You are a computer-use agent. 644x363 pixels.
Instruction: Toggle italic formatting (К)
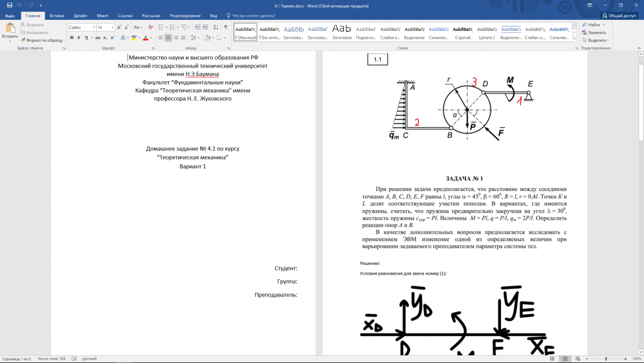click(x=78, y=38)
